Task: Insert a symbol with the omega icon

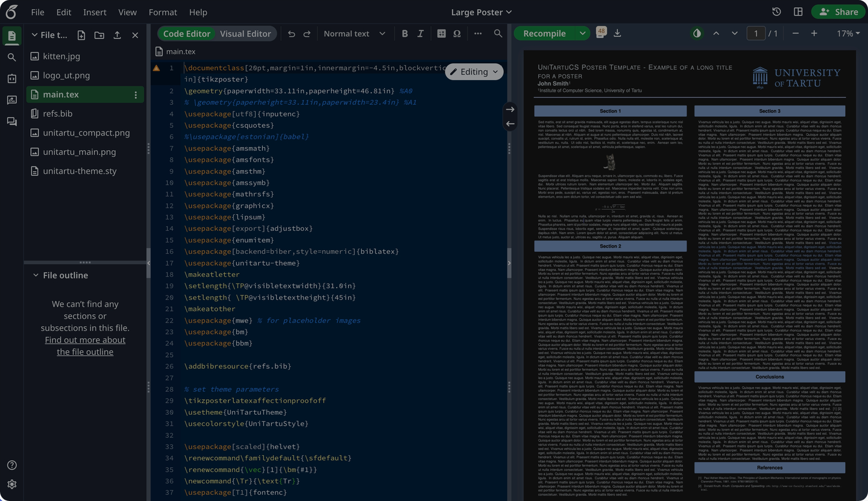Action: (x=457, y=34)
